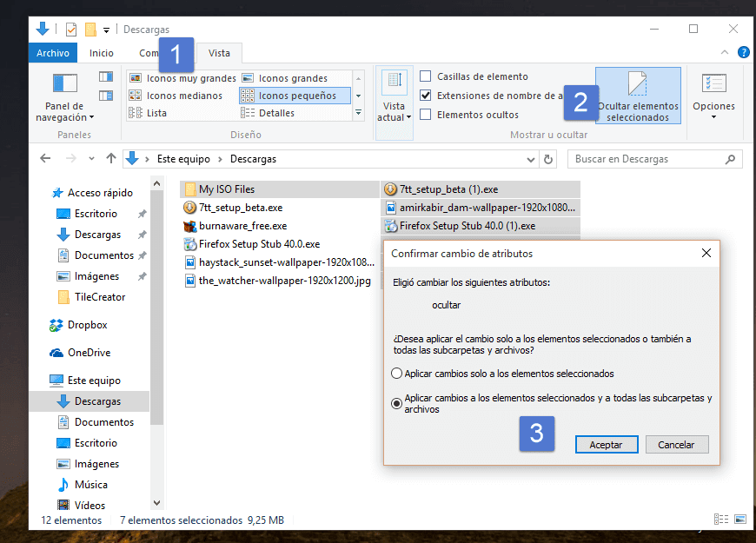Expand the layout styles gallery arrow
This screenshot has height=543, width=756.
coord(357,110)
